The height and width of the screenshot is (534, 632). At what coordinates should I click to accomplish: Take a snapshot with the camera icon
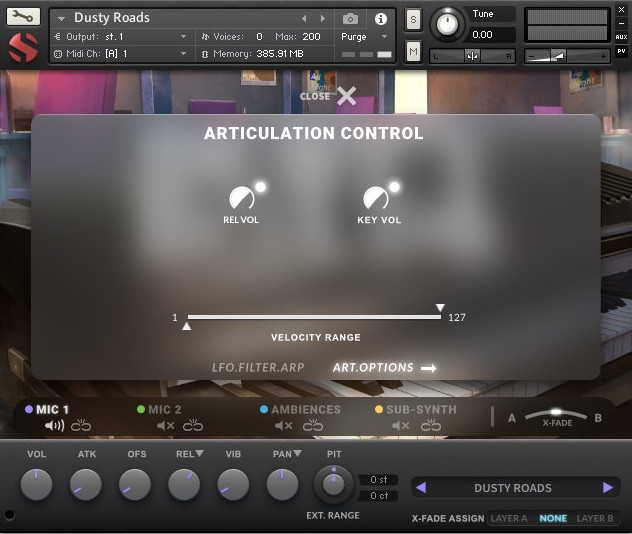click(350, 19)
